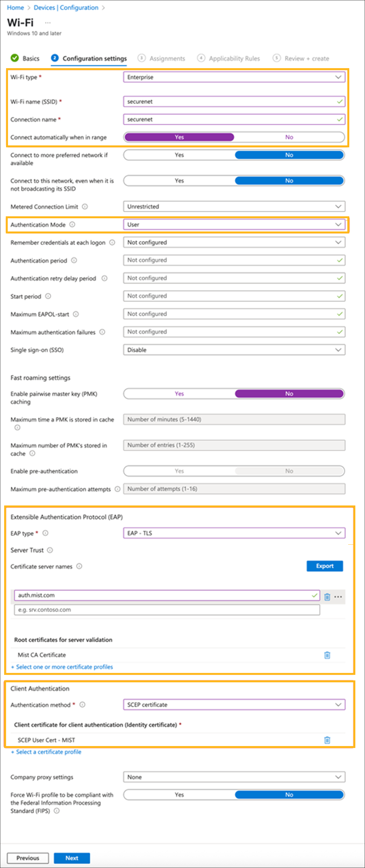Image resolution: width=365 pixels, height=868 pixels.
Task: Click the Export button
Action: [324, 566]
